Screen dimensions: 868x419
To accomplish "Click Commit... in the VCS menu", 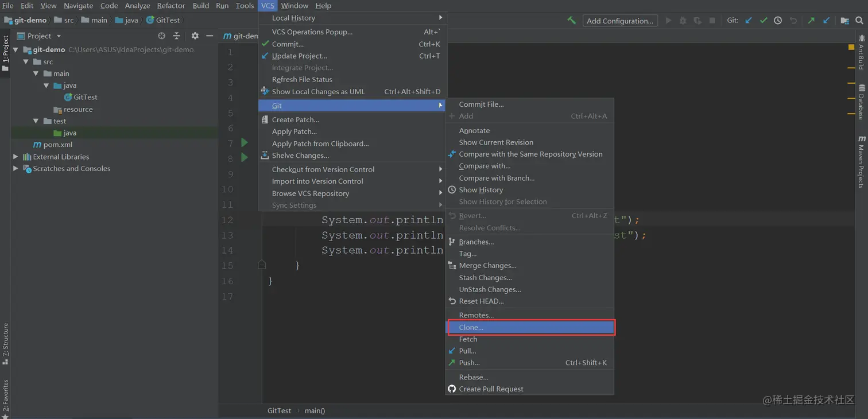I will click(x=352, y=44).
